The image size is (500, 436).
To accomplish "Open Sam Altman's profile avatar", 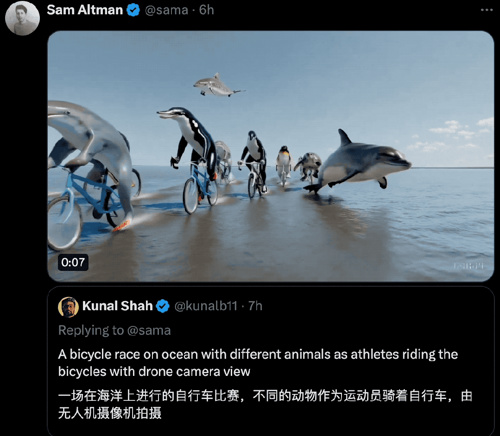I will tap(22, 18).
